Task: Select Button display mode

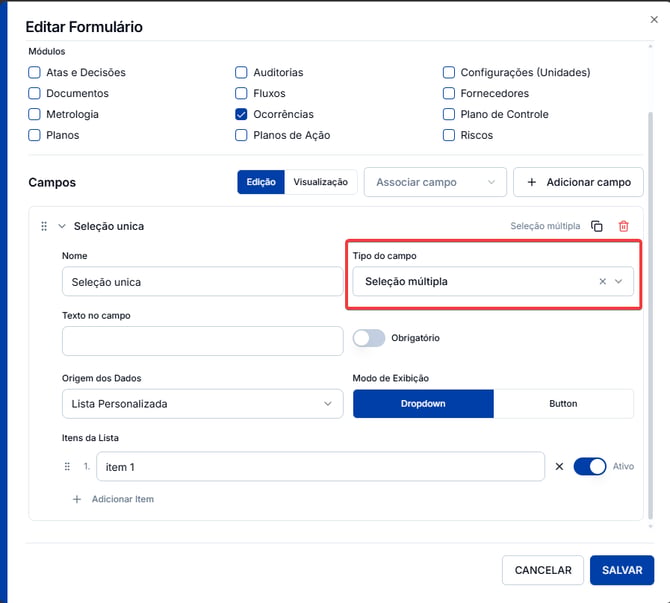Action: tap(563, 403)
